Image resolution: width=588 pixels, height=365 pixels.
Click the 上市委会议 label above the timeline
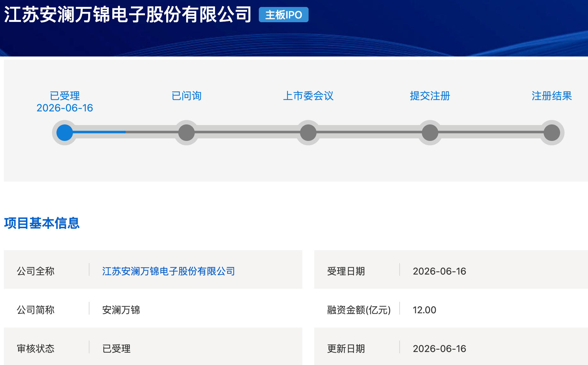point(308,96)
